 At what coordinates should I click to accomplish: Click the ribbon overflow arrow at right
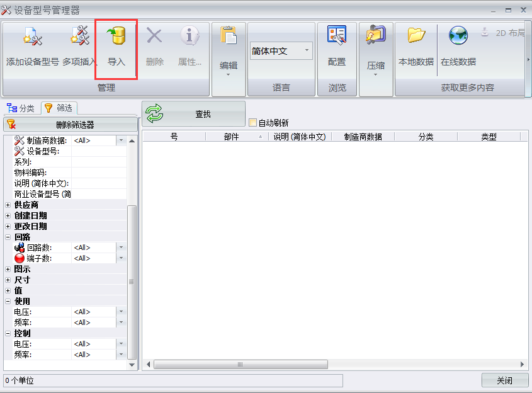[528, 60]
